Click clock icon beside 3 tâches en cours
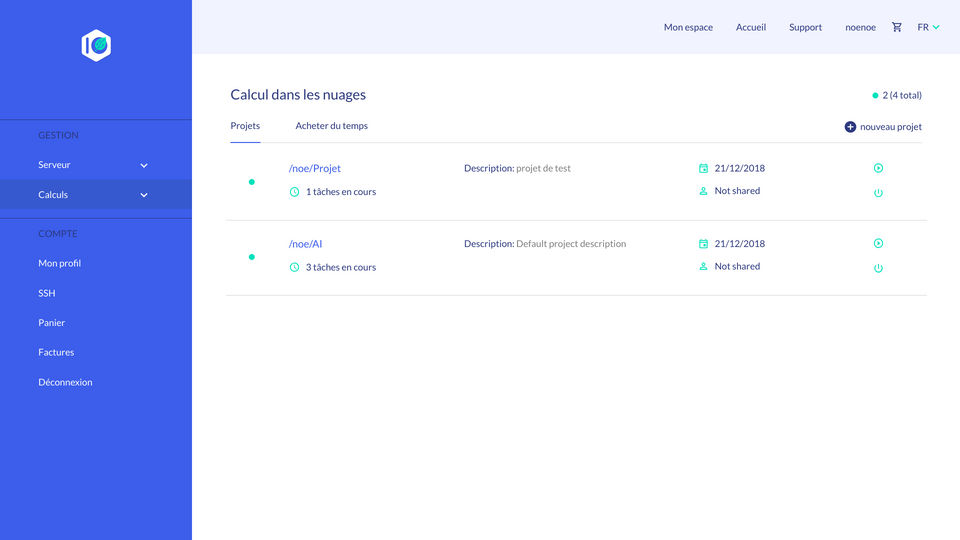 point(294,267)
